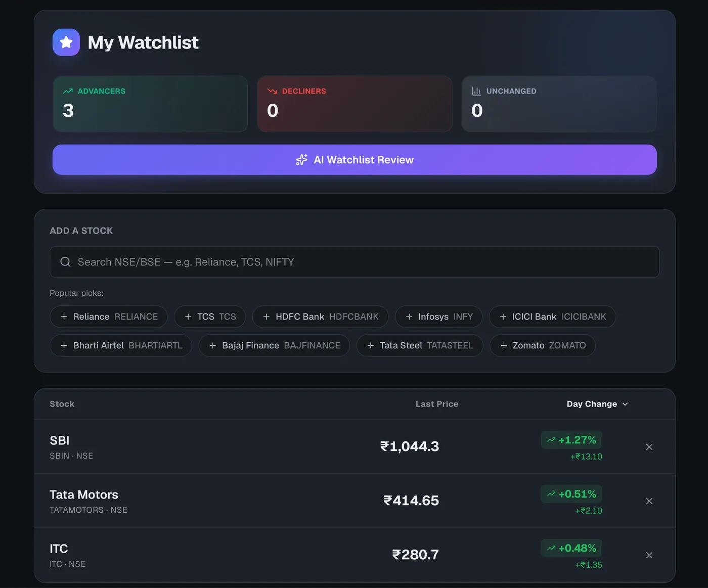The width and height of the screenshot is (708, 588).
Task: Open the SBI stock name
Action: click(x=60, y=441)
